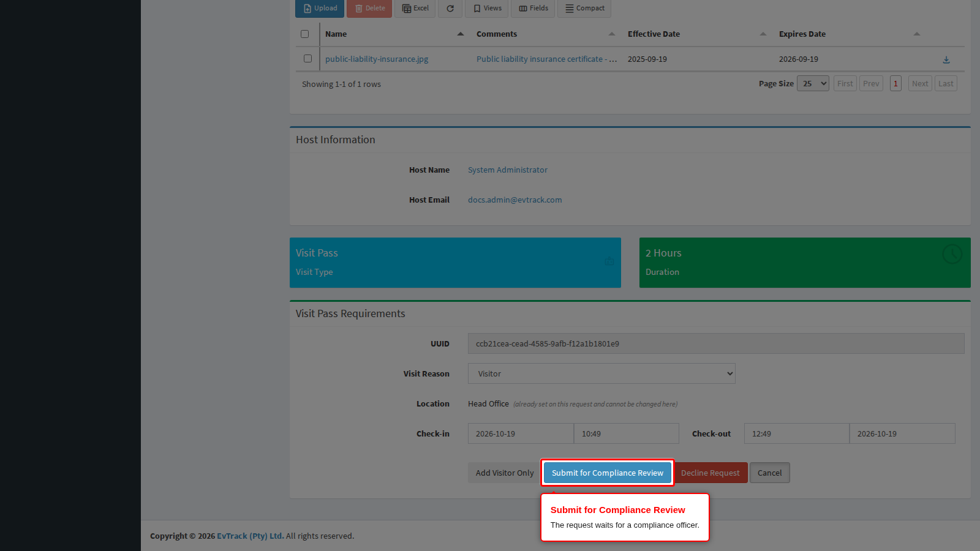Open Public liability insurance certificate comment link
980x551 pixels.
546,59
